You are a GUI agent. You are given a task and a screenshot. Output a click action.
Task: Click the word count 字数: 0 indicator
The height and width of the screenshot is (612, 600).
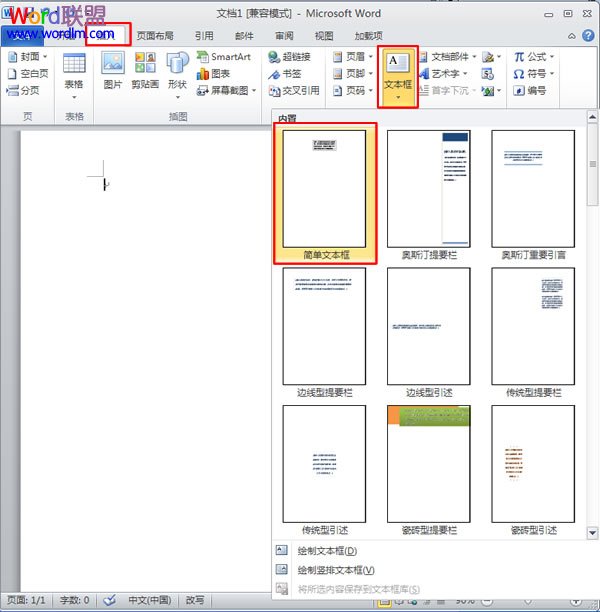74,600
